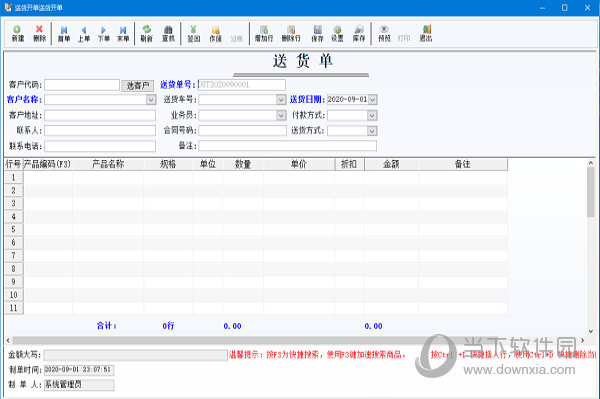Image resolution: width=600 pixels, height=399 pixels.
Task: Click the 签回 (Sign back) icon
Action: pos(194,34)
